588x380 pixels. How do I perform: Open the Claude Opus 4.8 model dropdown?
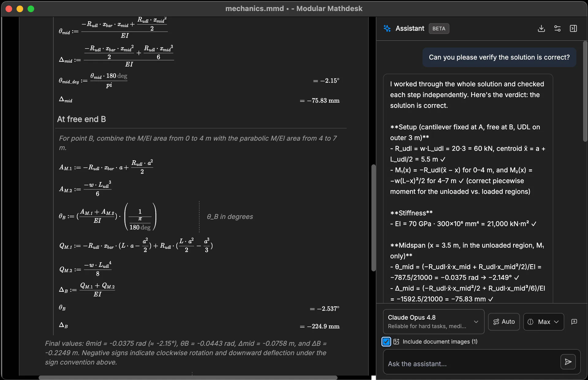(x=434, y=321)
